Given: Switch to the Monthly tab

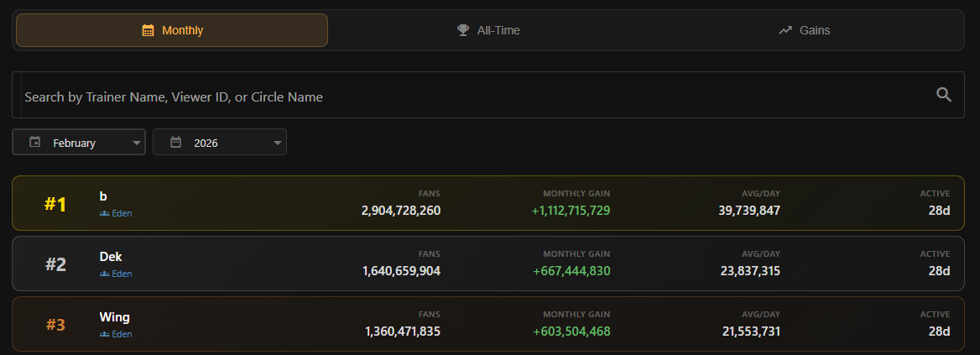Looking at the screenshot, I should [172, 30].
